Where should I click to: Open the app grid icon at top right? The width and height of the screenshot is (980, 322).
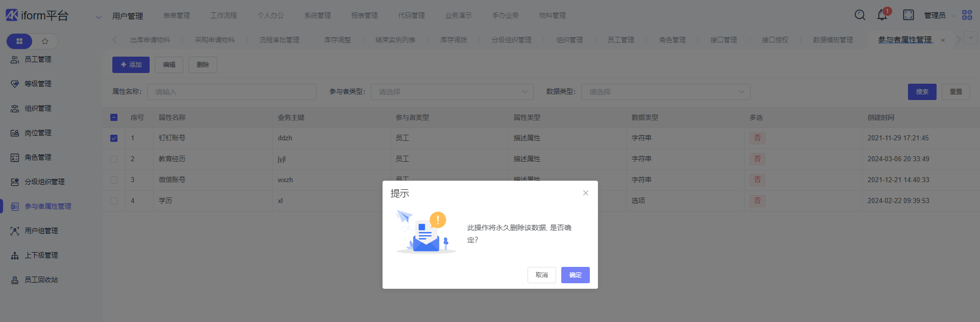click(967, 15)
